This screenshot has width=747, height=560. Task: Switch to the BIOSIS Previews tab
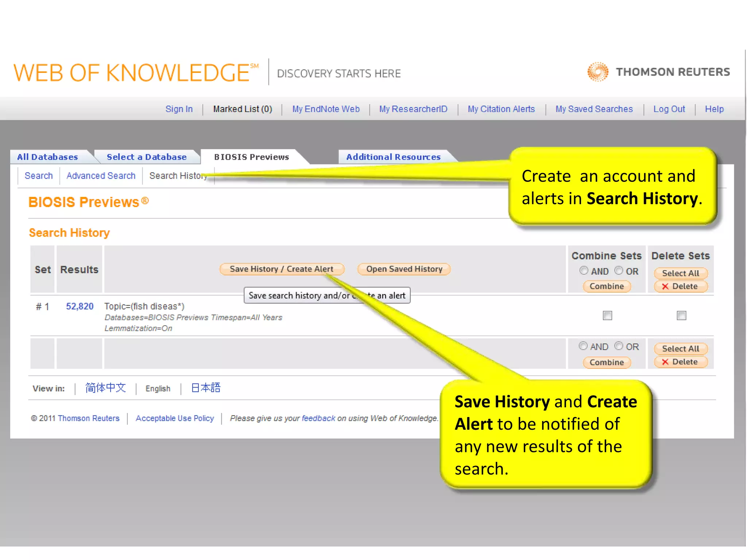[x=251, y=157]
